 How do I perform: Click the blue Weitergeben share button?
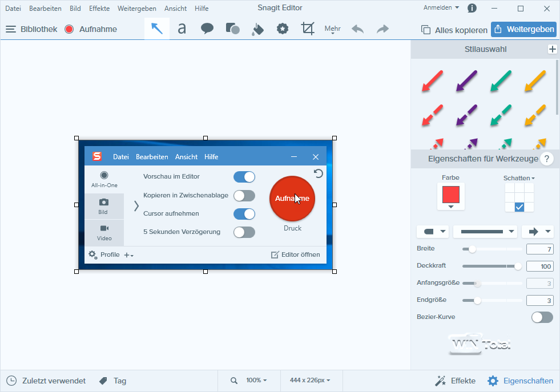(524, 29)
